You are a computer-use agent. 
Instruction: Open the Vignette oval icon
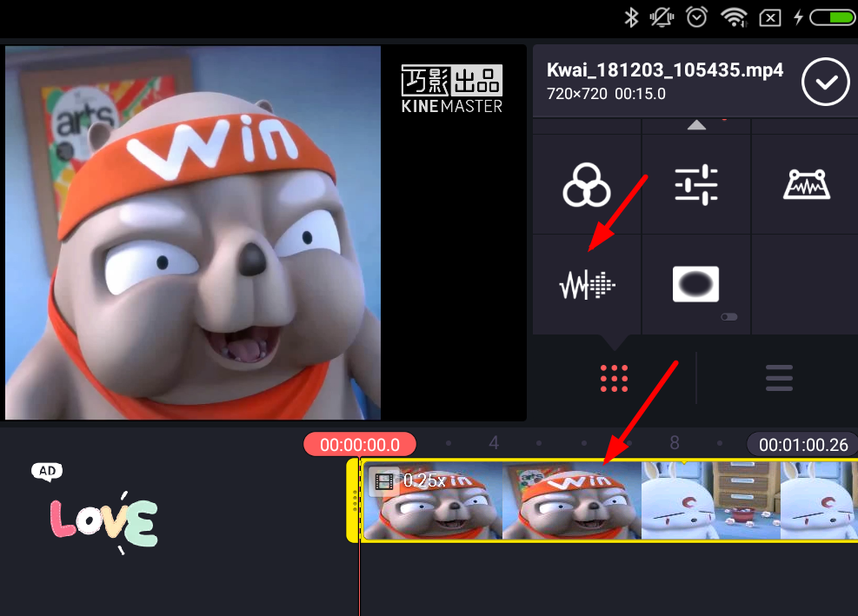tap(695, 284)
